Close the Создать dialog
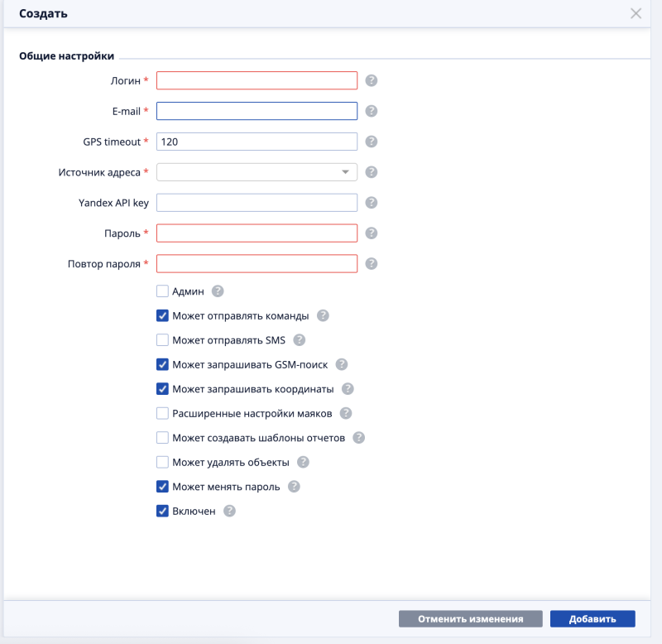This screenshot has width=662, height=644. tap(636, 13)
